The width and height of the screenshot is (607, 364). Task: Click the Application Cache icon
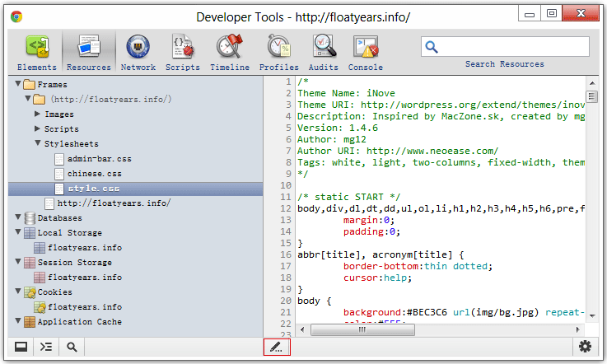30,322
